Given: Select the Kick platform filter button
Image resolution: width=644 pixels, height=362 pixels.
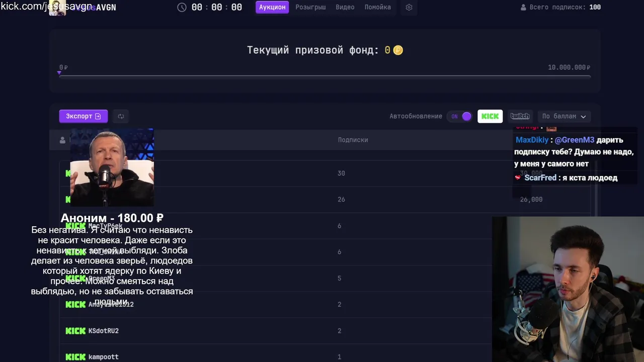Looking at the screenshot, I should coord(490,116).
